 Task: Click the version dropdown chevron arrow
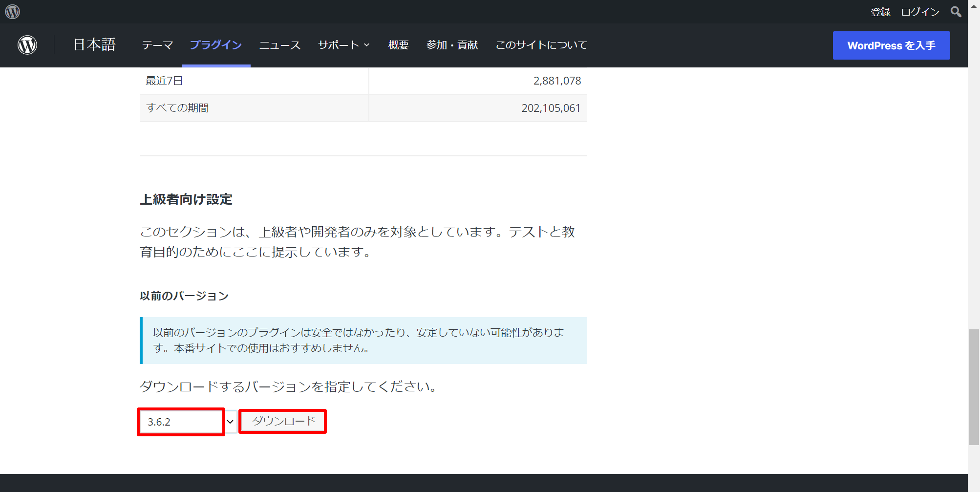(230, 422)
